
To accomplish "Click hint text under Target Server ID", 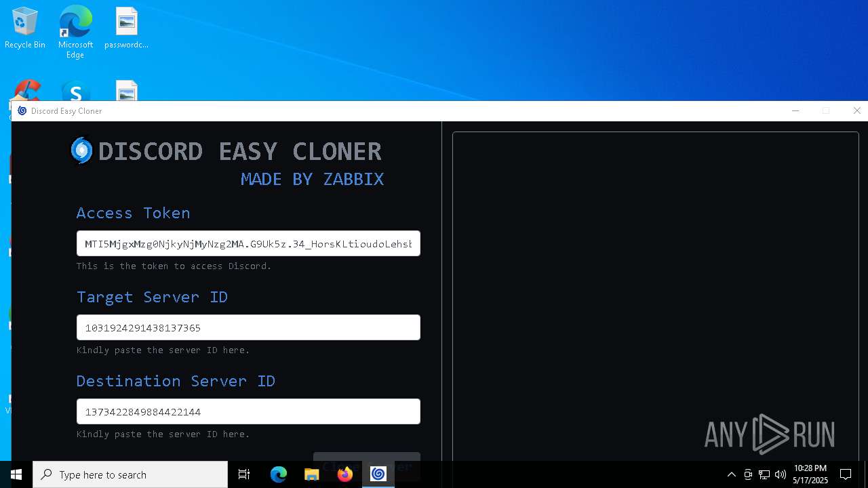I will point(163,350).
